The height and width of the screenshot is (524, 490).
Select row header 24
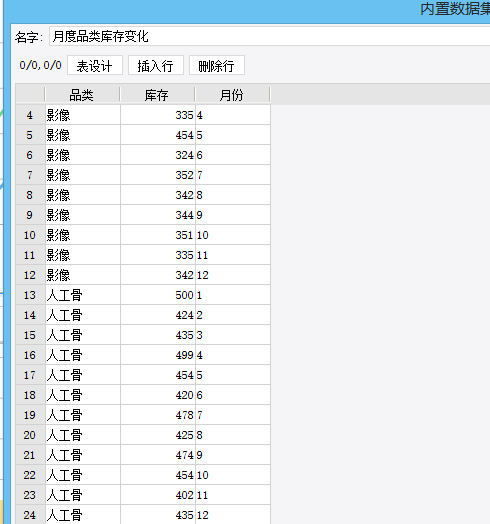coord(30,515)
